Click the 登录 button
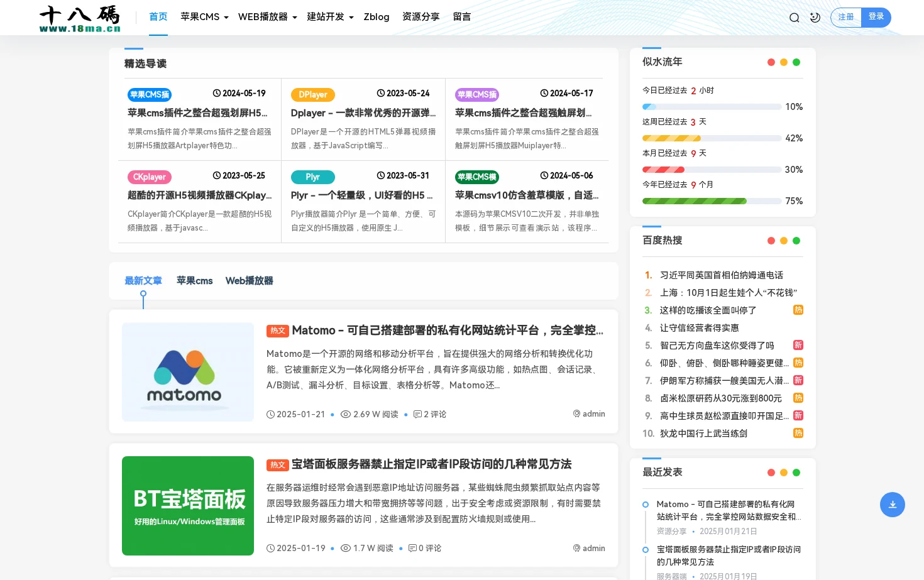This screenshot has height=580, width=924. 876,17
